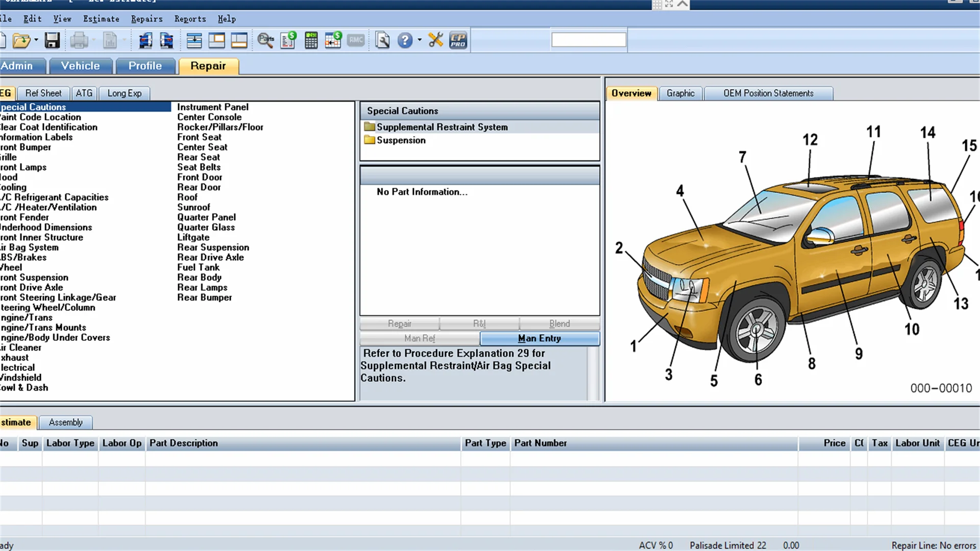The width and height of the screenshot is (980, 551).
Task: Switch to the Vehicle tab
Action: pyautogui.click(x=80, y=66)
